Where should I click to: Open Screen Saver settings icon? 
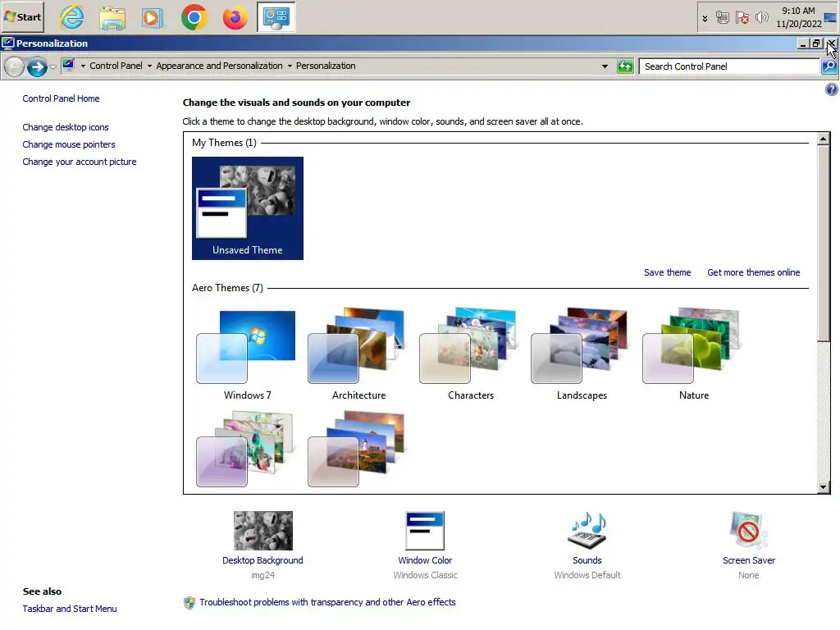(748, 531)
